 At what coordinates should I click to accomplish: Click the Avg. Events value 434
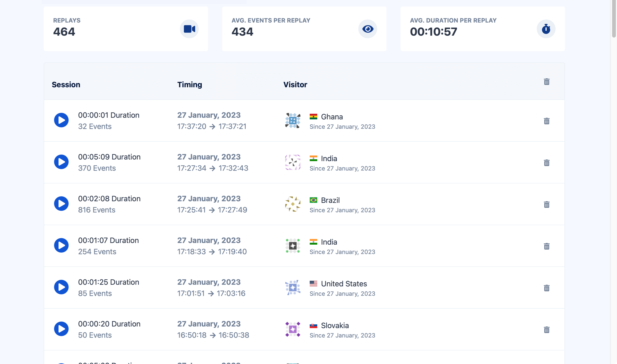[x=242, y=32]
